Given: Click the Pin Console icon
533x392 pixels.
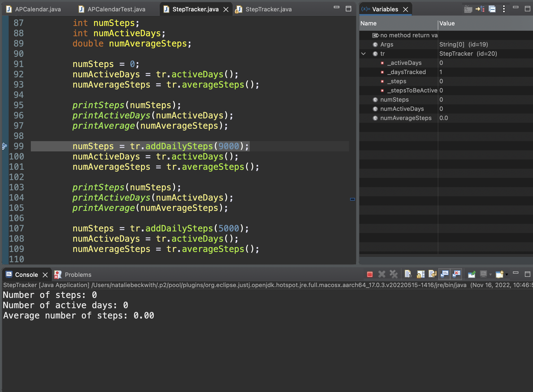Looking at the screenshot, I should pos(472,274).
